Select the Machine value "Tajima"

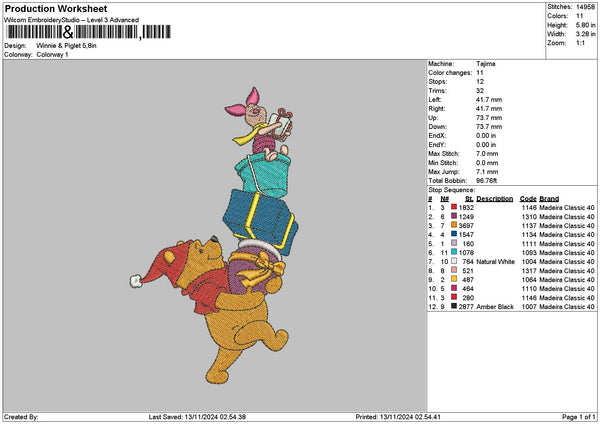click(486, 64)
